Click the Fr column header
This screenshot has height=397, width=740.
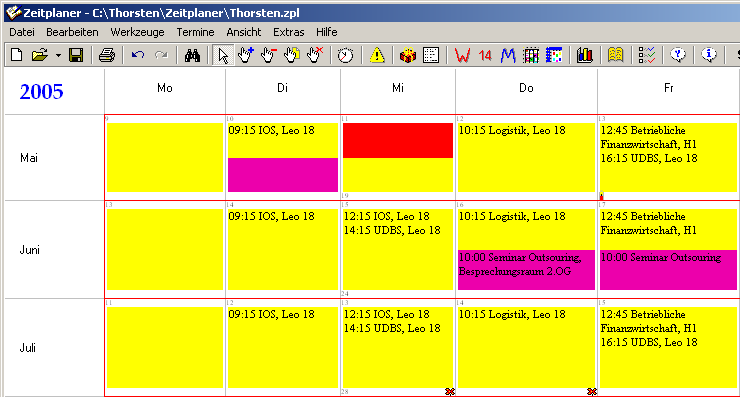669,88
